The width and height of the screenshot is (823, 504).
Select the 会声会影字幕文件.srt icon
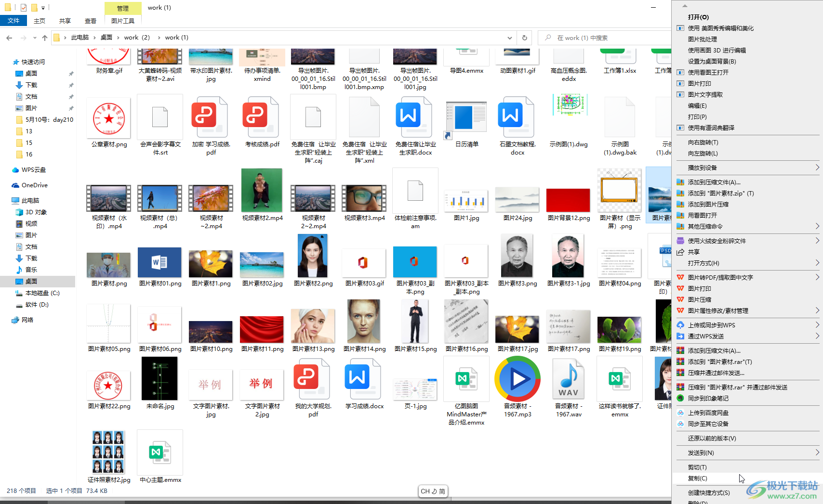tap(159, 117)
